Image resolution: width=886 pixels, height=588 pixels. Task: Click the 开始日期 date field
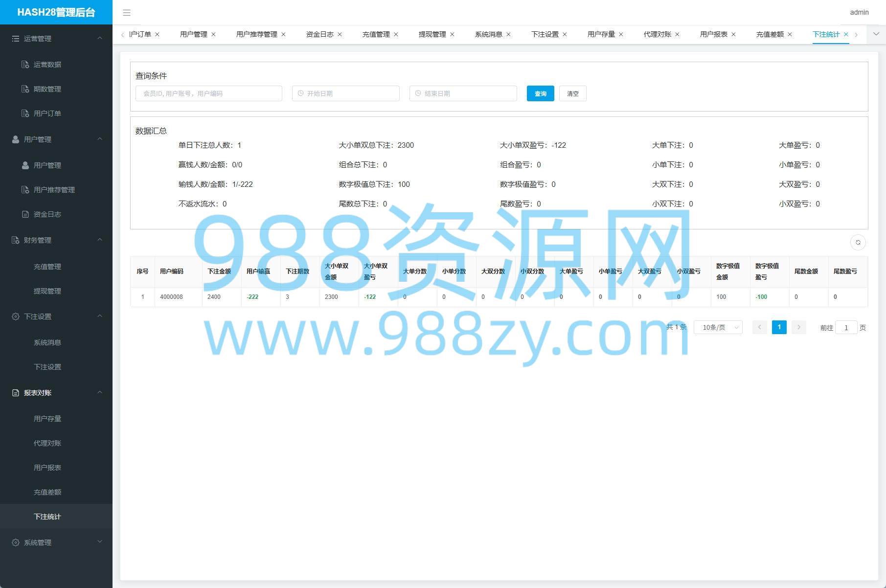[x=345, y=93]
